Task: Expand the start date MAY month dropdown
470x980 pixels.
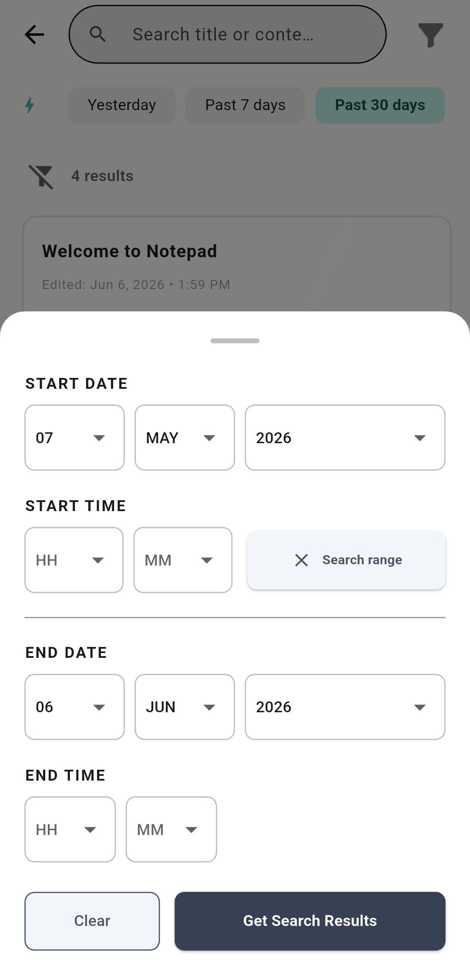Action: pos(185,438)
